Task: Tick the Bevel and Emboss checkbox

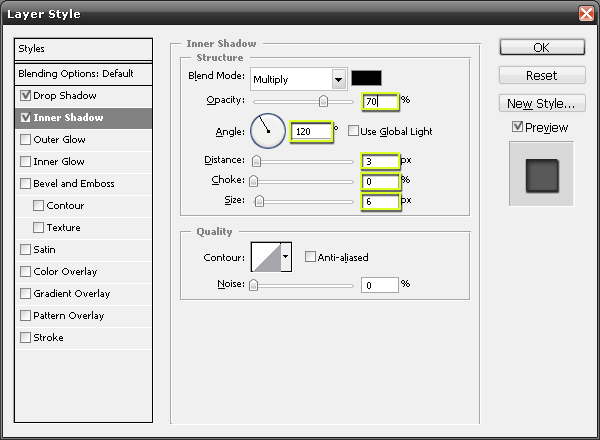Action: [x=25, y=183]
